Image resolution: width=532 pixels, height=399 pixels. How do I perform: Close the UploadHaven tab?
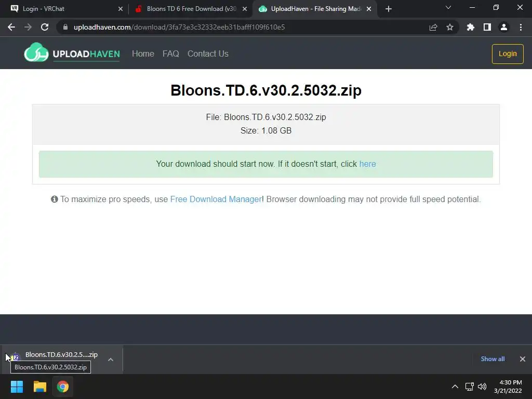pos(369,9)
